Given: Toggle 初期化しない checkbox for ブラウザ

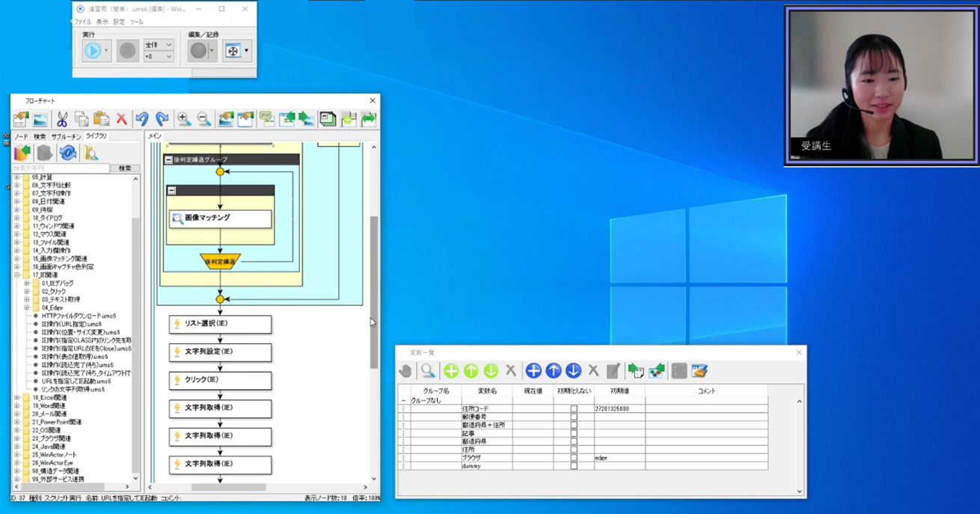Looking at the screenshot, I should point(574,458).
